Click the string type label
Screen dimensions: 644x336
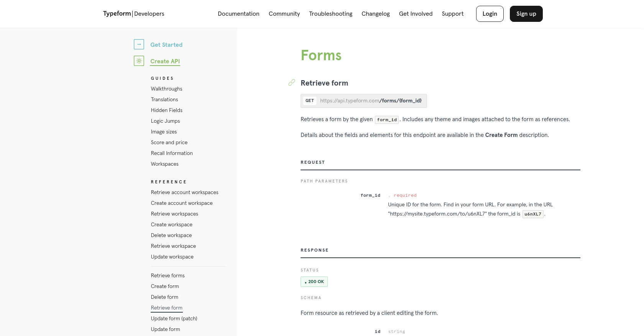tap(396, 331)
